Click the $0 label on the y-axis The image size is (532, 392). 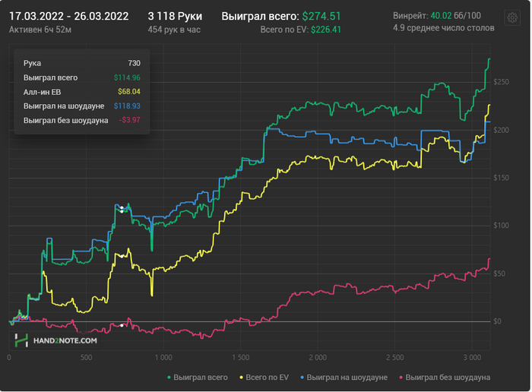click(x=497, y=321)
